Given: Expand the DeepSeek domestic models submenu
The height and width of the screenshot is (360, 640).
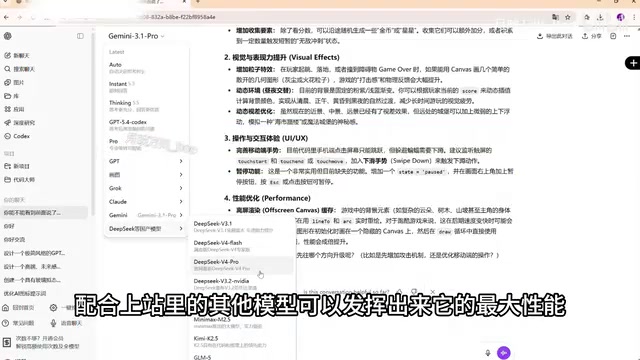Looking at the screenshot, I should 146,229.
